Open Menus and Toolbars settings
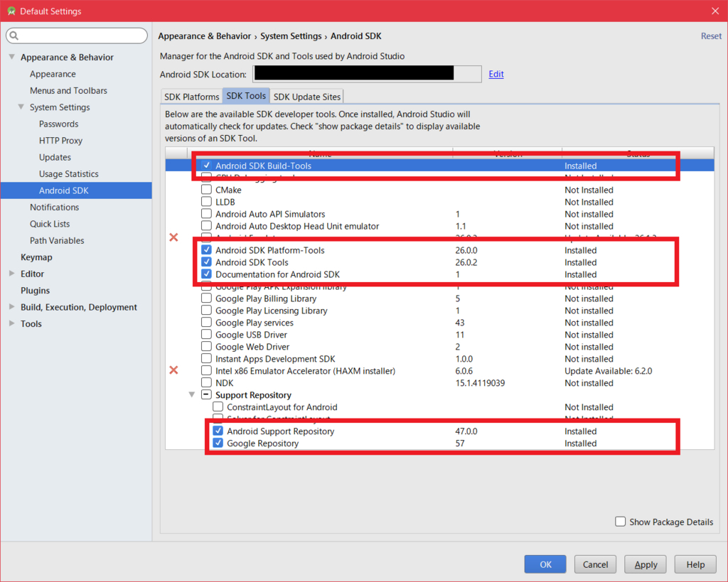Image resolution: width=728 pixels, height=582 pixels. click(x=69, y=90)
